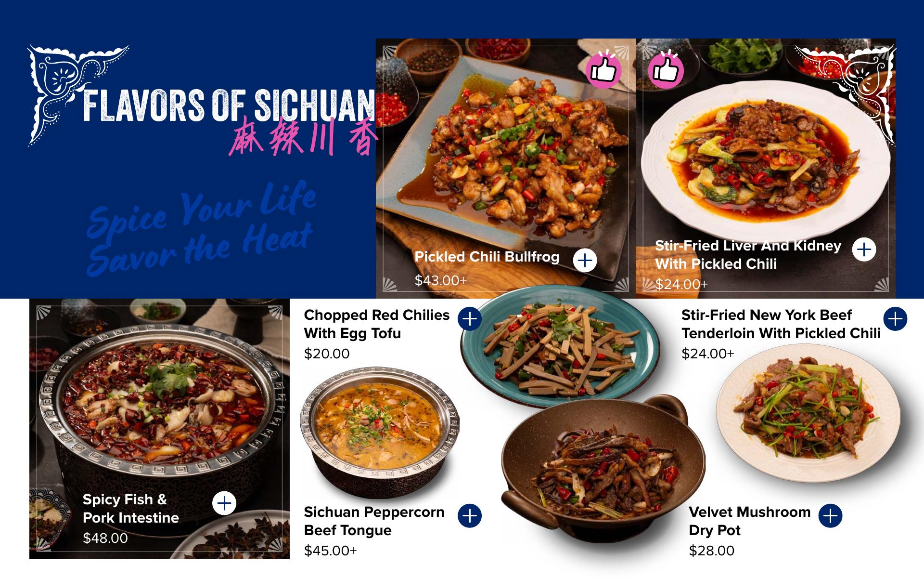
Task: Click thumbs-up badge on Liver And Kidney dish
Action: [x=666, y=70]
